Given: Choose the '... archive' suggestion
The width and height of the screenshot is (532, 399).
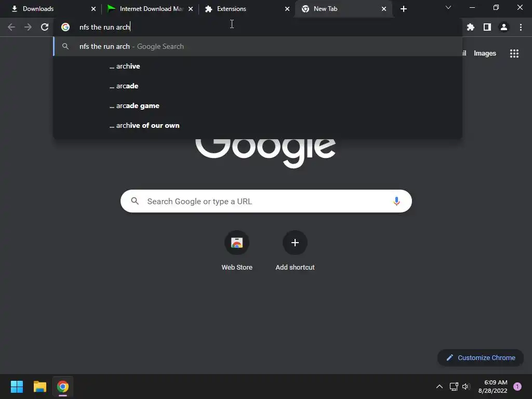Looking at the screenshot, I should pyautogui.click(x=258, y=66).
